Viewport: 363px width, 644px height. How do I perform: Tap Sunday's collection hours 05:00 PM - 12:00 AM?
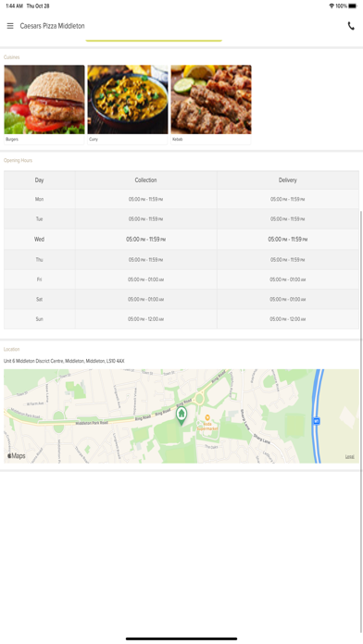[x=146, y=318]
